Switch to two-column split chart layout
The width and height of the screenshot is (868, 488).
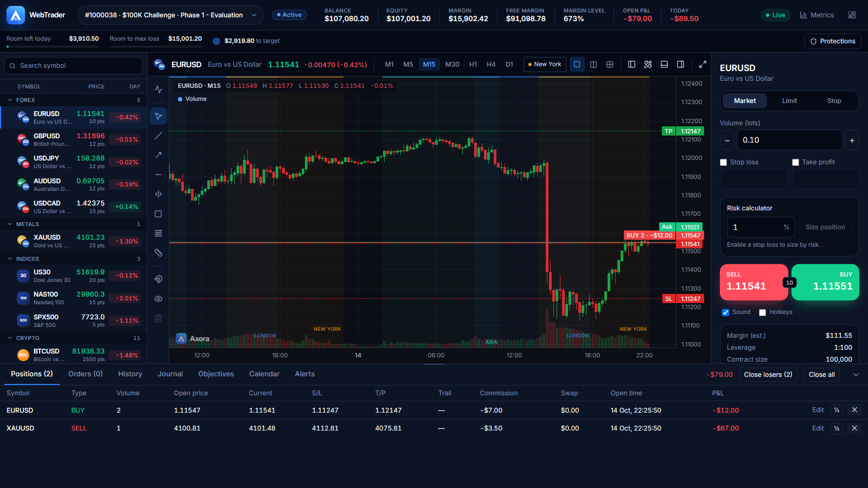pos(593,65)
